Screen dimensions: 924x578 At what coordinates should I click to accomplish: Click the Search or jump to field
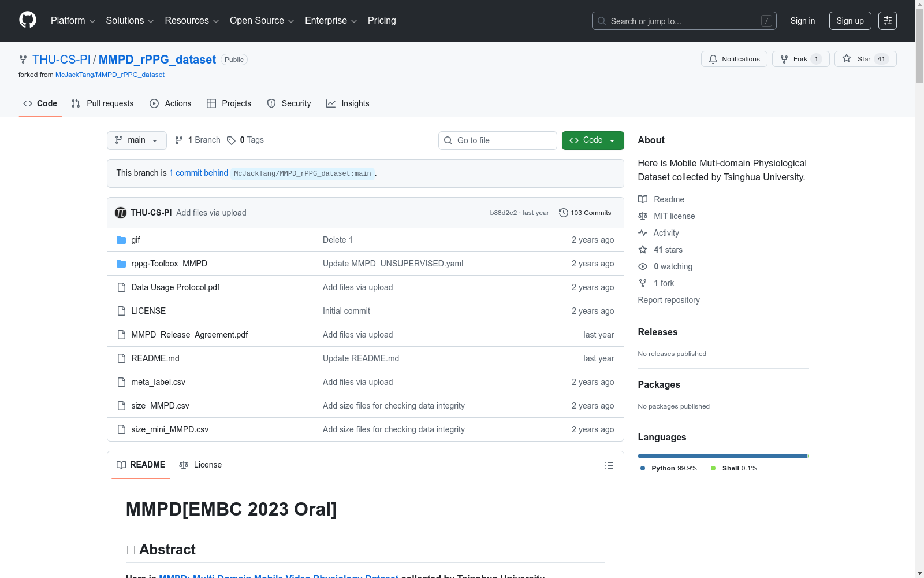pos(684,21)
